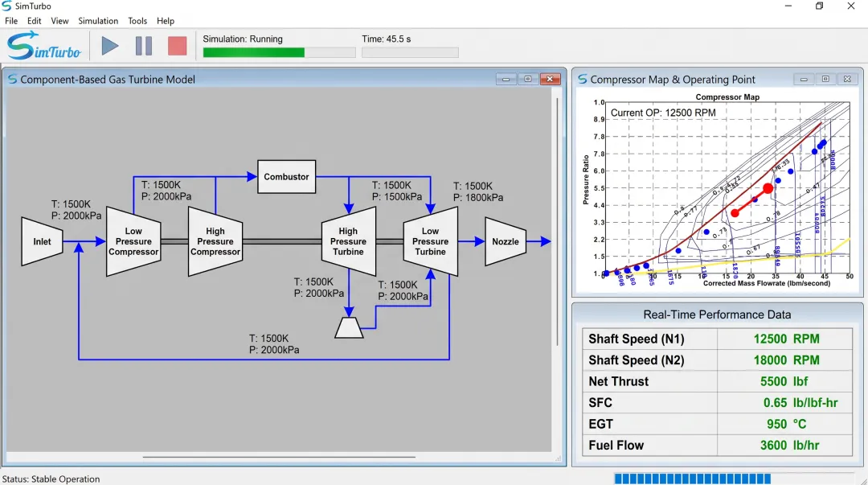Click the 950 °C value
The height and width of the screenshot is (485, 868).
coord(787,424)
